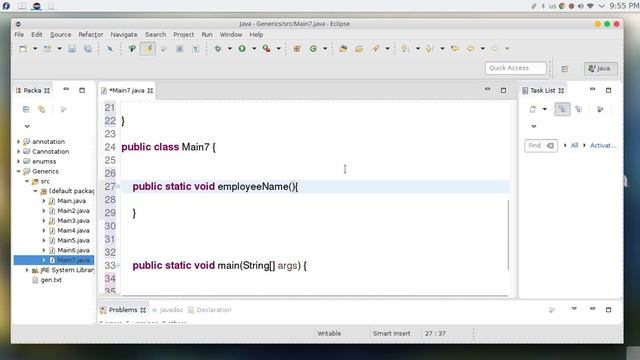Viewport: 640px width, 360px height.
Task: Click the Previous Annotation icon
Action: click(x=429, y=49)
